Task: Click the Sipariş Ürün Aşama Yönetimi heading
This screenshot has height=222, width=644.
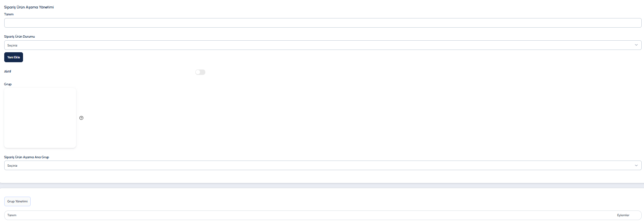Action: pyautogui.click(x=29, y=7)
